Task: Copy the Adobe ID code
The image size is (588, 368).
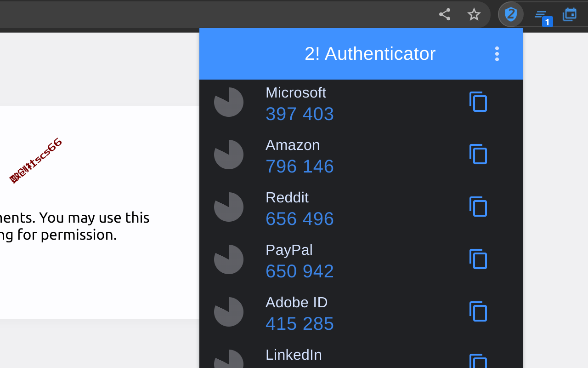Action: 478,311
